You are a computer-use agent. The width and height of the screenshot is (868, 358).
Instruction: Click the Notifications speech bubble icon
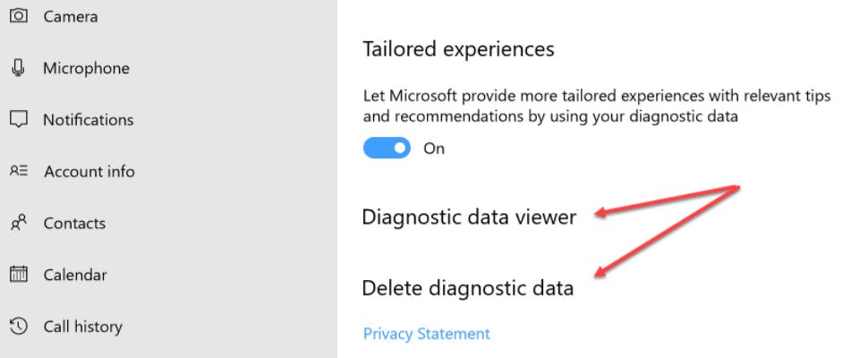[x=19, y=120]
